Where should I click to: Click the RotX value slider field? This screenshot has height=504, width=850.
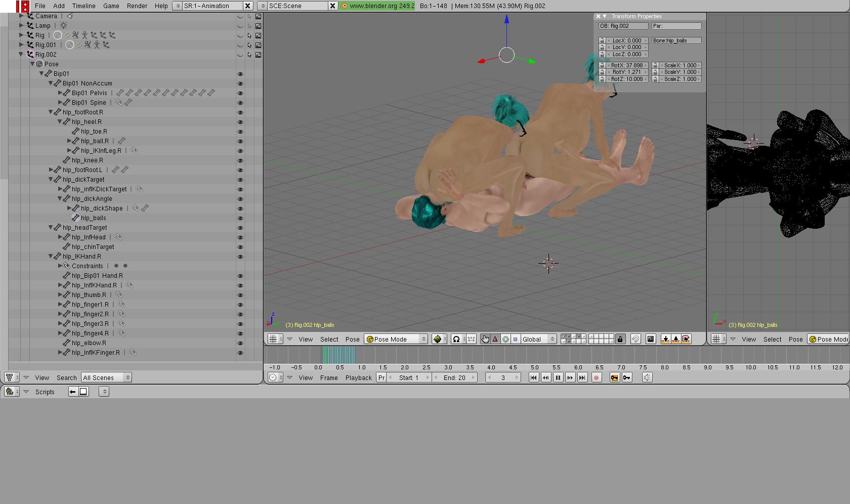[626, 65]
